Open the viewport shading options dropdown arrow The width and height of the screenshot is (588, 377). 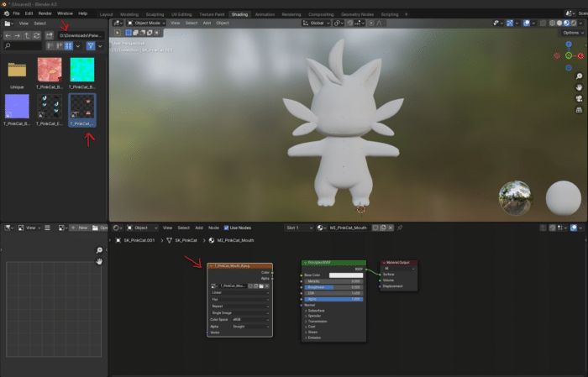581,24
